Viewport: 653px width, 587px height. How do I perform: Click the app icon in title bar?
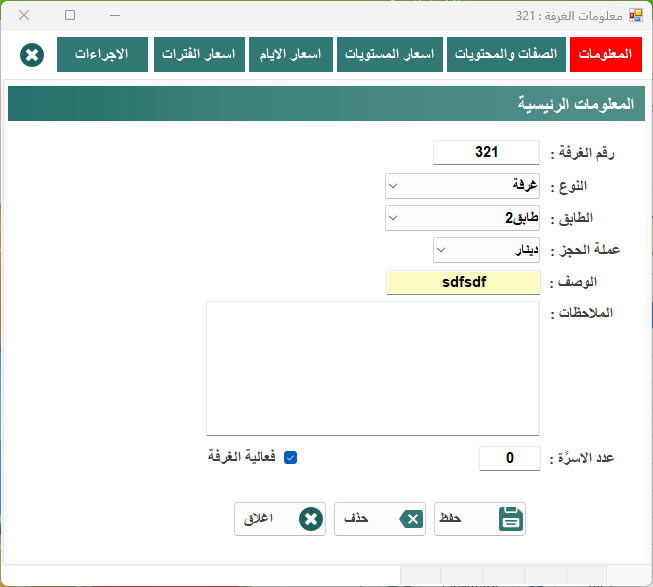636,15
